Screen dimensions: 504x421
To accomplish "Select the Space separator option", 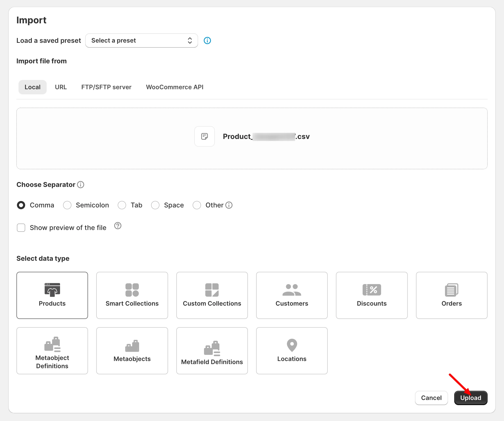I will pyautogui.click(x=155, y=205).
